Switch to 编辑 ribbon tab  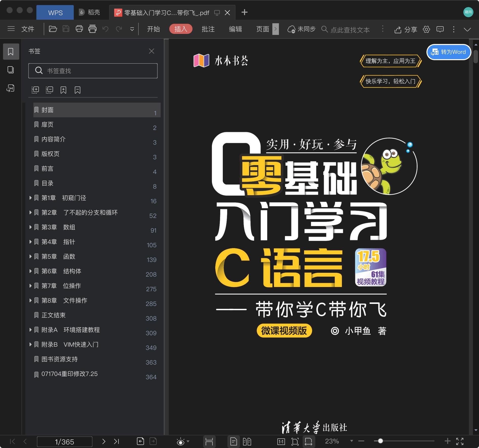coord(235,29)
